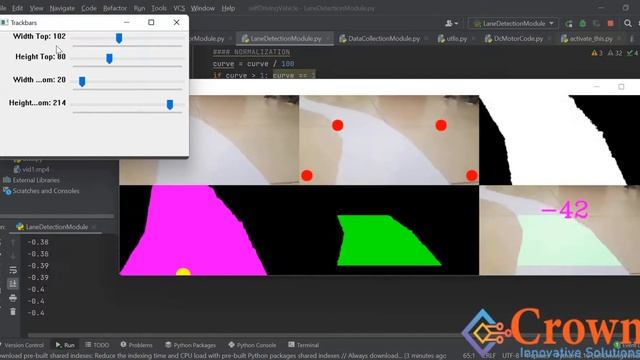Open the Code menu
The height and width of the screenshot is (360, 640).
89,8
